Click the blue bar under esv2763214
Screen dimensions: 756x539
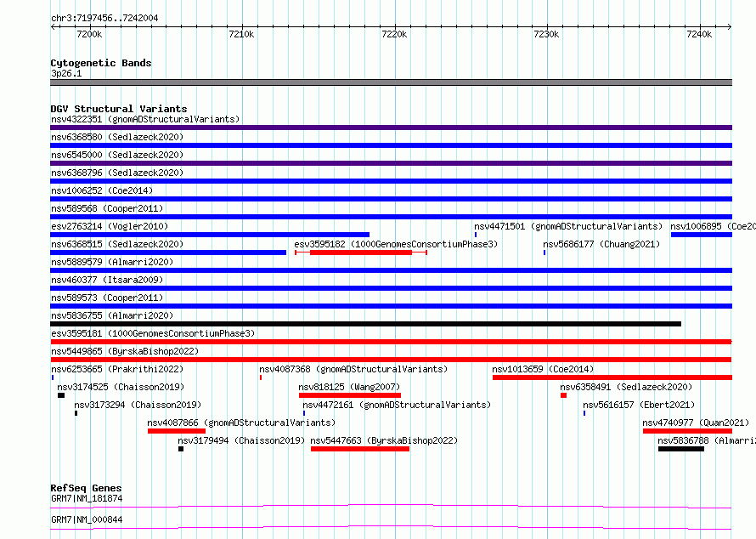click(210, 235)
